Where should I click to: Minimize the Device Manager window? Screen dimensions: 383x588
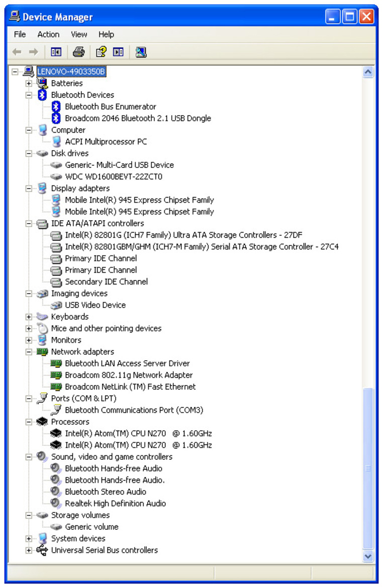pos(332,17)
